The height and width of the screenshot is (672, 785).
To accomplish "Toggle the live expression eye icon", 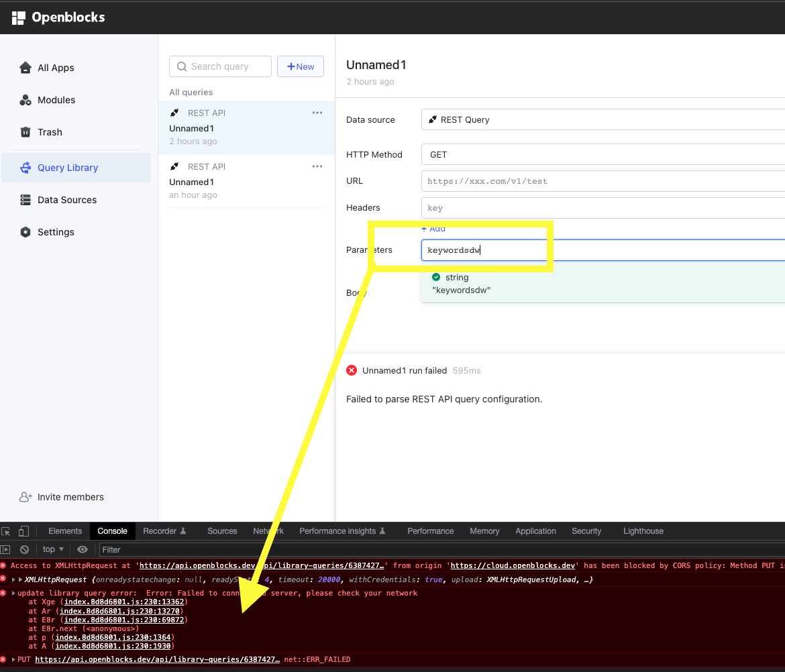I will click(83, 549).
